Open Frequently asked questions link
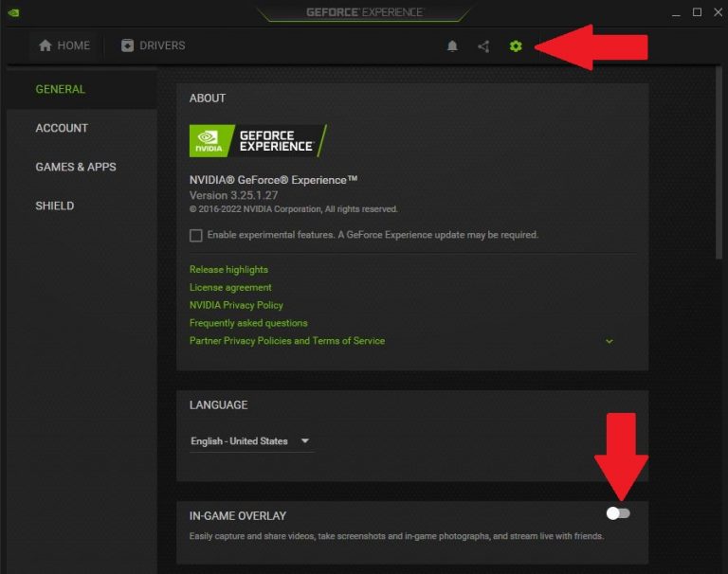The image size is (728, 574). 248,323
